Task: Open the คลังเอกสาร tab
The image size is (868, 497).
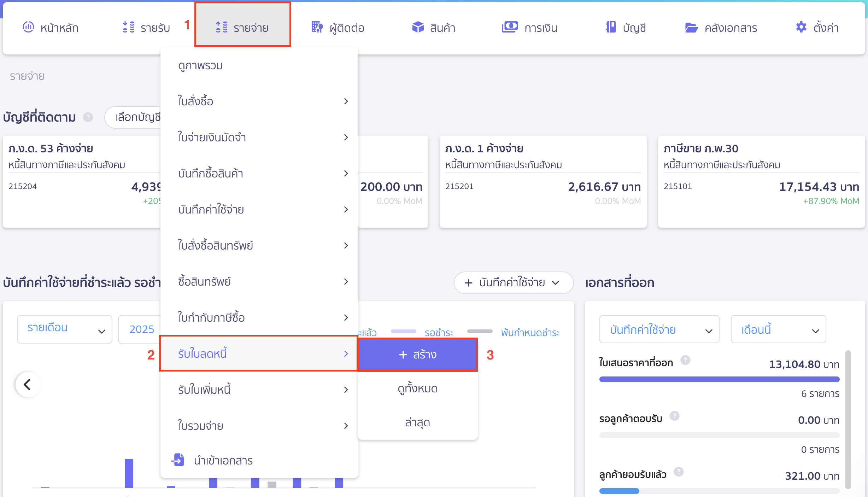Action: (721, 27)
